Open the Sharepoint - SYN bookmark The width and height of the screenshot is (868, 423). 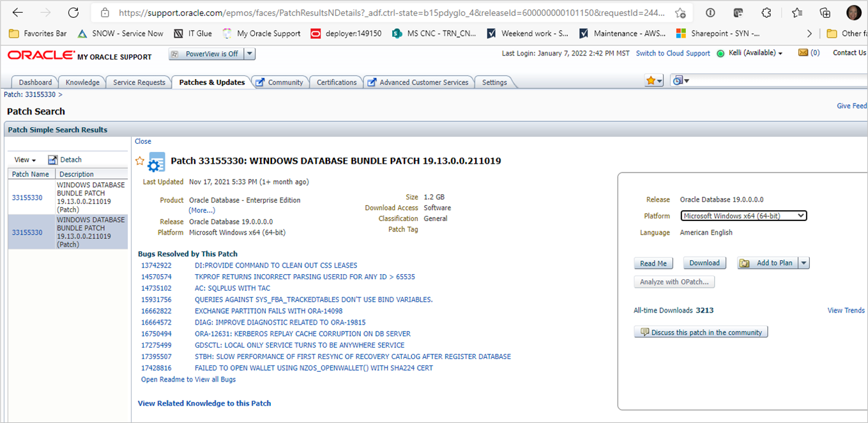[x=718, y=33]
